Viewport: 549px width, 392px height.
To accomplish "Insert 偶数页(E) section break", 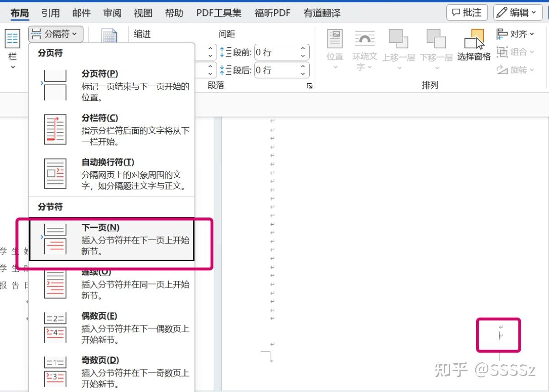I will pos(112,327).
